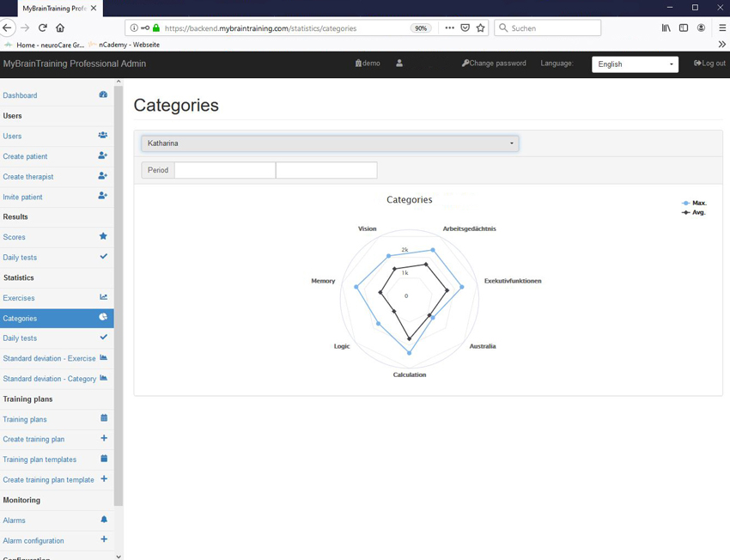Open Standard deviation - Exercise menu item

pos(49,358)
